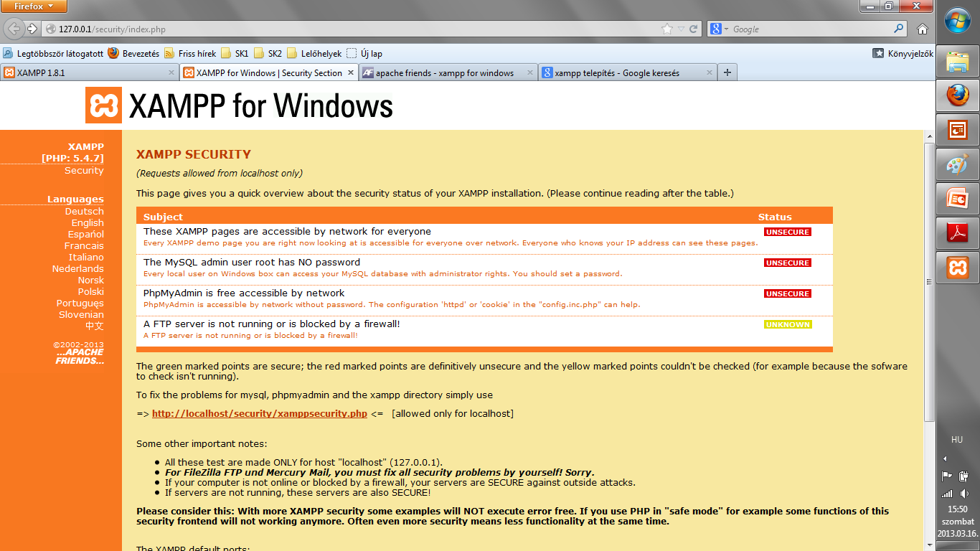Open the Új lap bookmark

coord(364,53)
